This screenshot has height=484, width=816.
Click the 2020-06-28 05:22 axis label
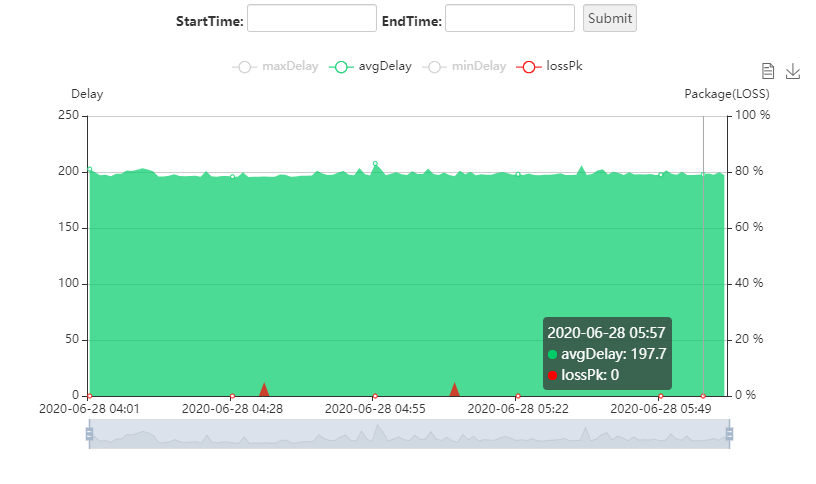point(518,409)
